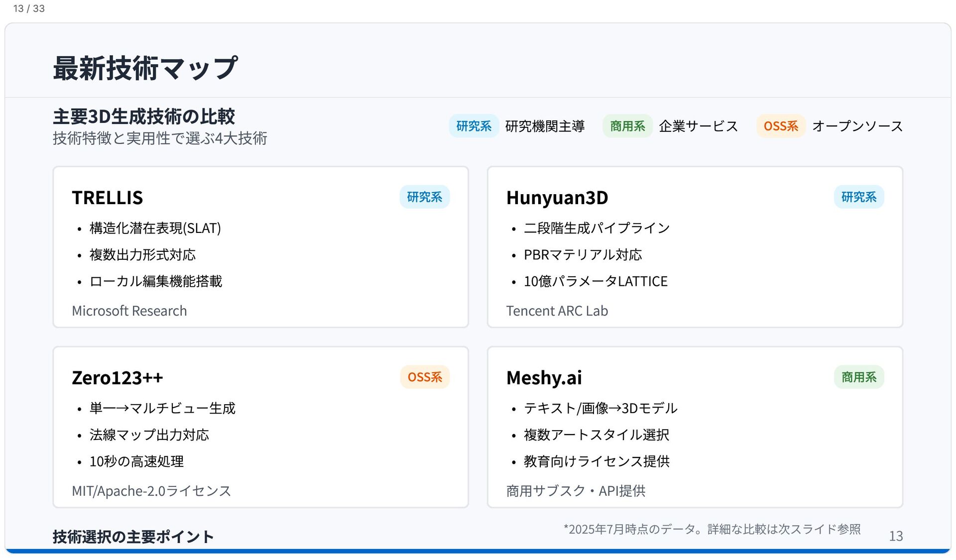Click the bullet 単一→マルチビュー生成
The height and width of the screenshot is (560, 956).
point(162,408)
